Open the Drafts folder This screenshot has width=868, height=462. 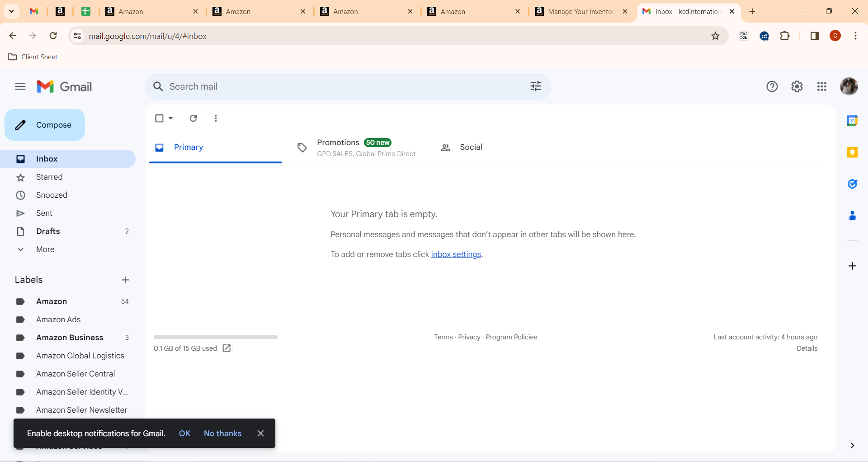pos(68,231)
